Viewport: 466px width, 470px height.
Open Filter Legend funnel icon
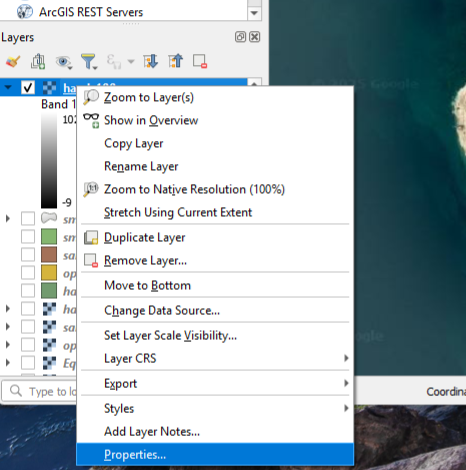click(x=89, y=62)
